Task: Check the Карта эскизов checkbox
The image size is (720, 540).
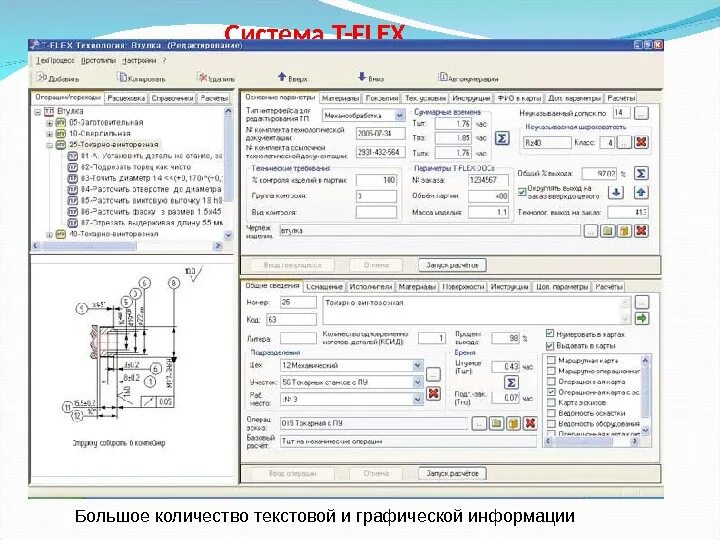Action: [x=551, y=402]
